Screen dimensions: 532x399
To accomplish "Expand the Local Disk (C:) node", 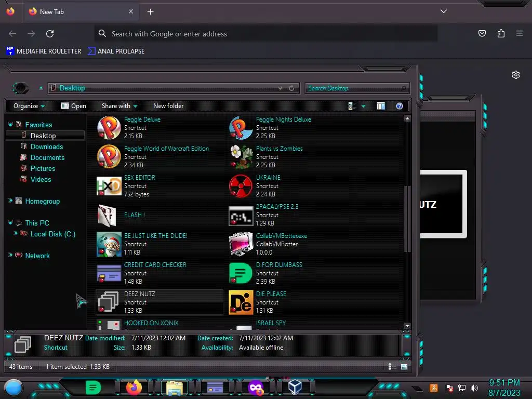I will point(15,233).
